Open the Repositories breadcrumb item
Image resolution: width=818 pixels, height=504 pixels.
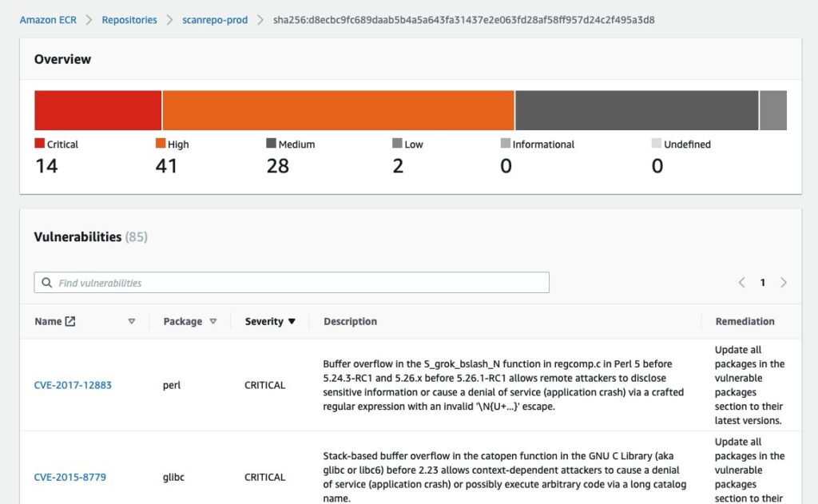point(129,20)
